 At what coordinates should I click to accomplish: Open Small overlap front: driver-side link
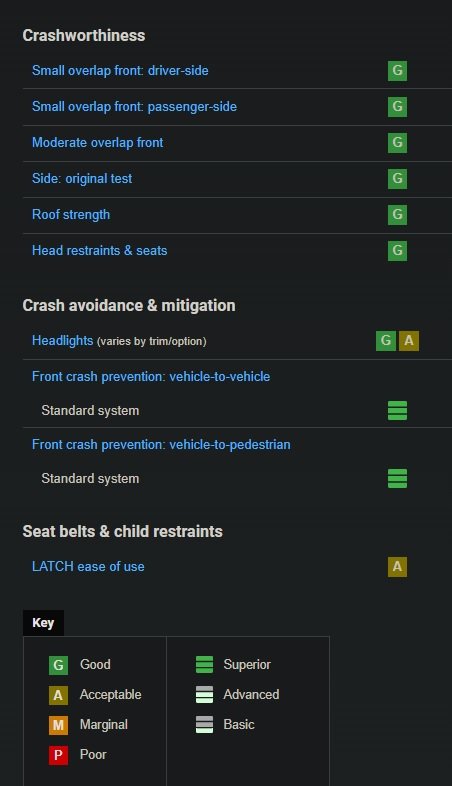click(120, 71)
